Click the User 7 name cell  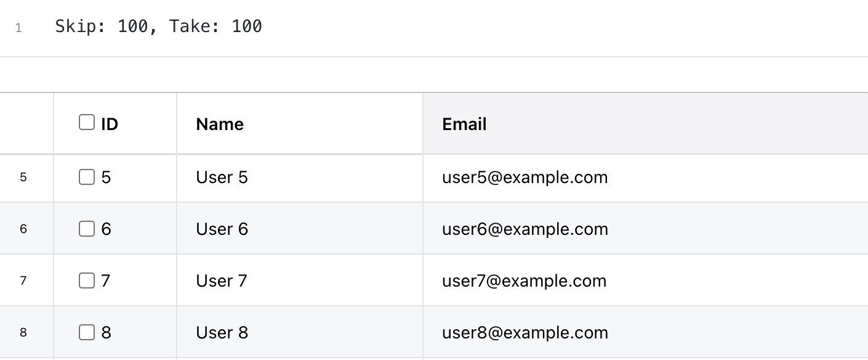222,281
